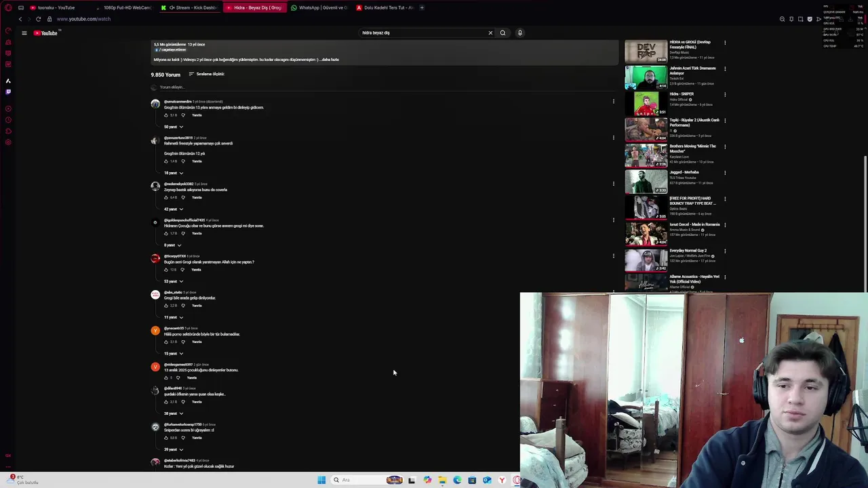Screen dimensions: 868x488
Task: Open options for the 'Hidranın Çocuğu' comment
Action: pyautogui.click(x=614, y=220)
